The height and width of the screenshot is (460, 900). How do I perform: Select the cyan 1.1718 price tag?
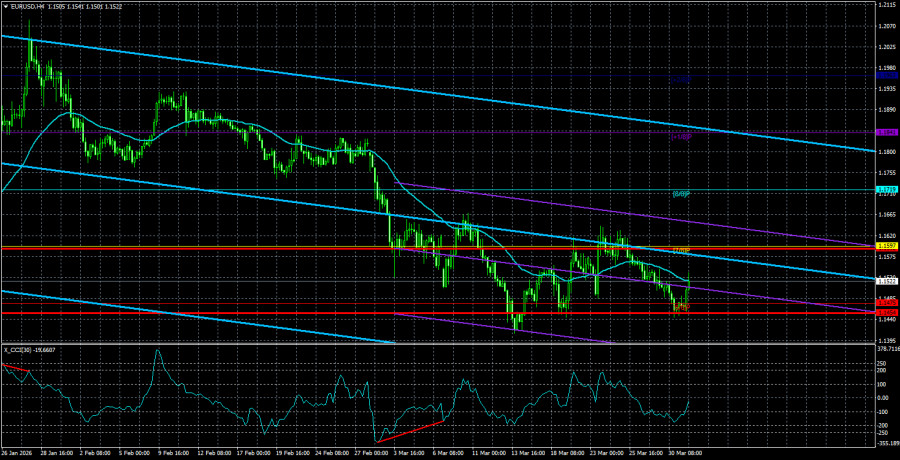coord(885,190)
